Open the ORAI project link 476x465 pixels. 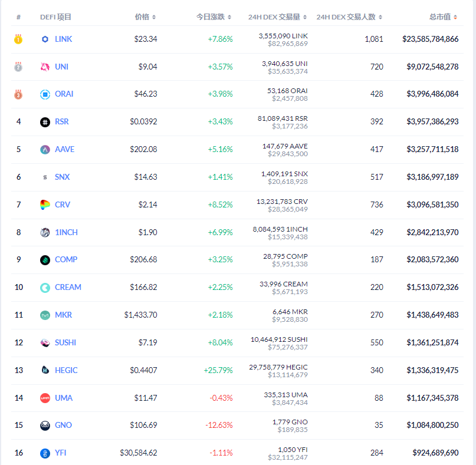[64, 94]
